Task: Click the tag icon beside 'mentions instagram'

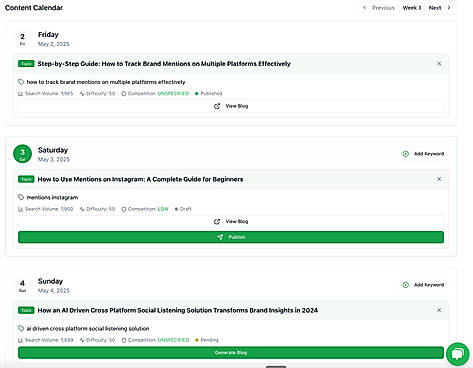Action: pyautogui.click(x=21, y=197)
